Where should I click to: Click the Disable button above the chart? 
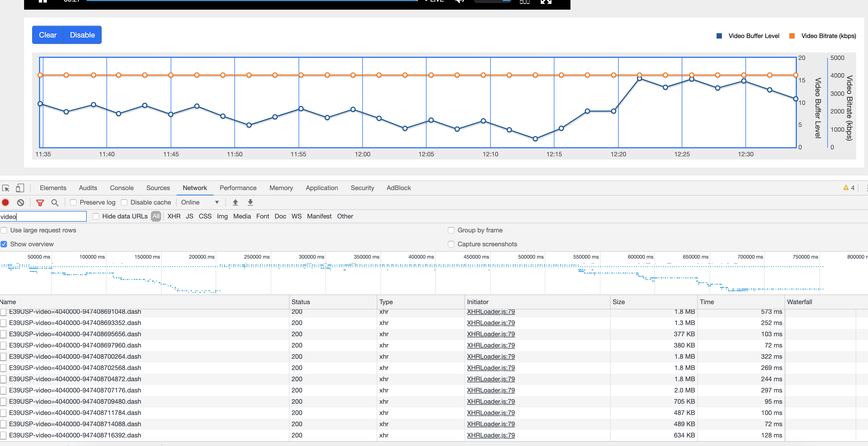point(82,35)
